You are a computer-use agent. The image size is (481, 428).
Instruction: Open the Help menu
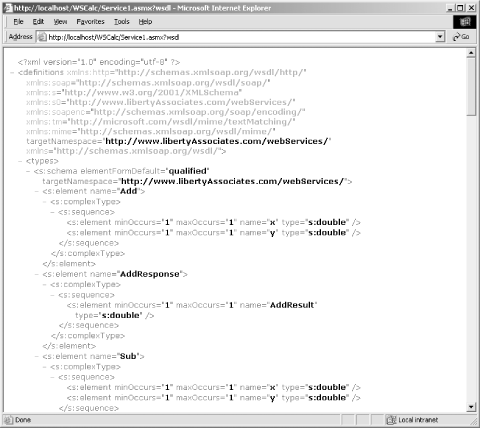pyautogui.click(x=145, y=22)
